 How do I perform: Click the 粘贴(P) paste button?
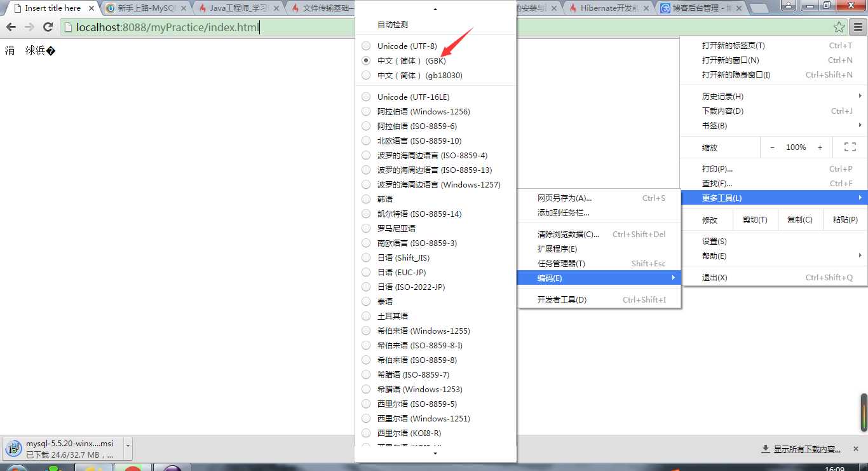pyautogui.click(x=845, y=220)
